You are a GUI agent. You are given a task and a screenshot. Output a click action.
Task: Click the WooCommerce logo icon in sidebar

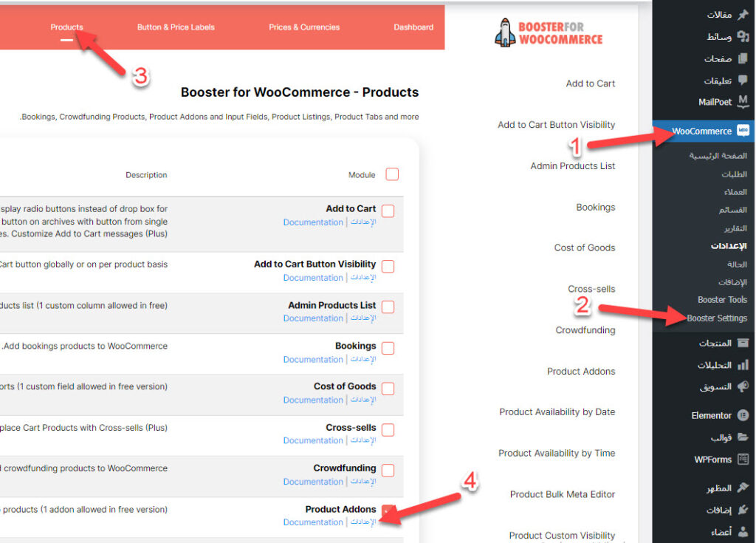point(743,132)
